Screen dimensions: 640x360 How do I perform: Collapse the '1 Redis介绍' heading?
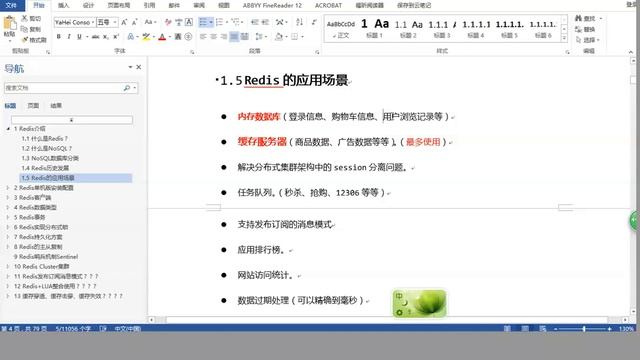click(8, 129)
